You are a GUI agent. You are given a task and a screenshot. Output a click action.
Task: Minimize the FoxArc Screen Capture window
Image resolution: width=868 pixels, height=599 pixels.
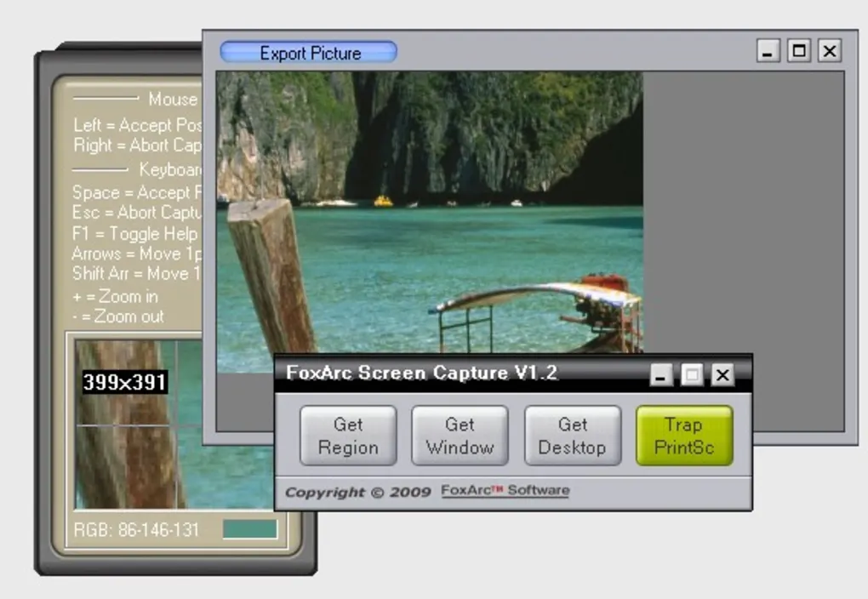(661, 374)
